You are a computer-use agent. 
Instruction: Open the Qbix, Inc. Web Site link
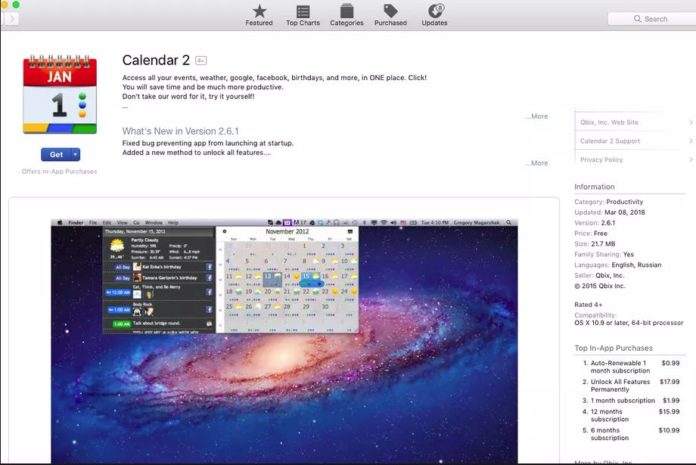pos(609,122)
